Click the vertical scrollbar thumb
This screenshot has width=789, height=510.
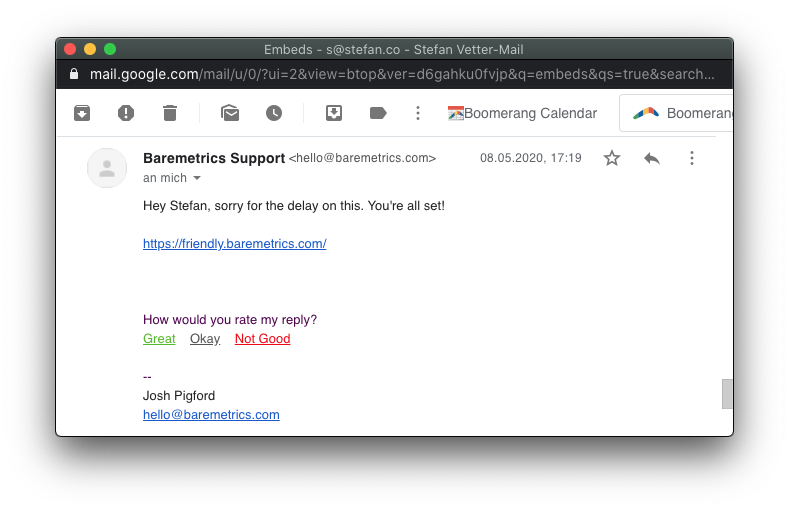click(727, 394)
